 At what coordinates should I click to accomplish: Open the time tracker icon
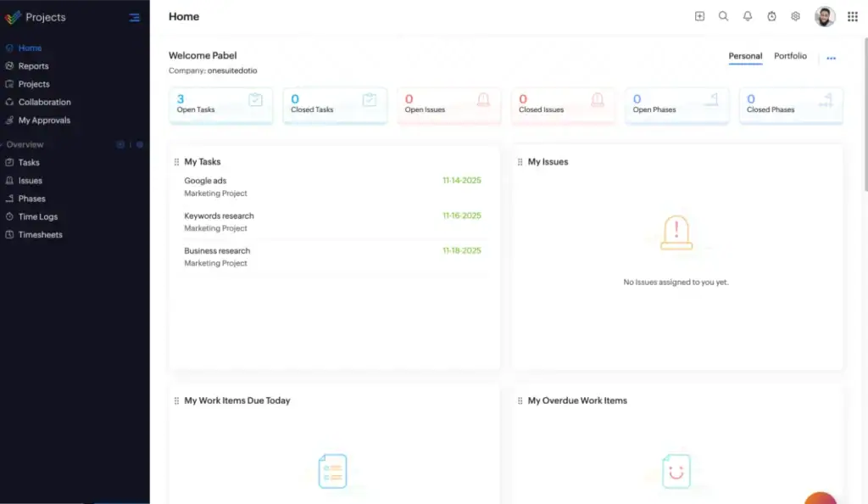click(x=771, y=16)
